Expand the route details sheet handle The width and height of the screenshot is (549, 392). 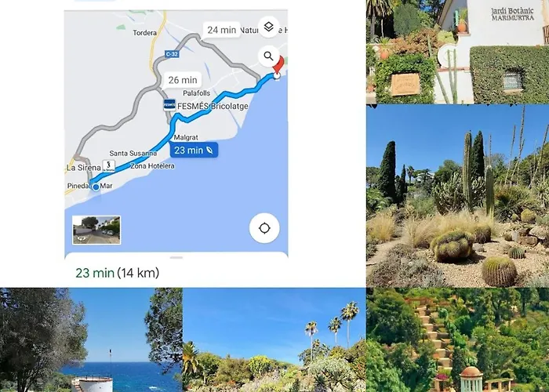tap(176, 258)
